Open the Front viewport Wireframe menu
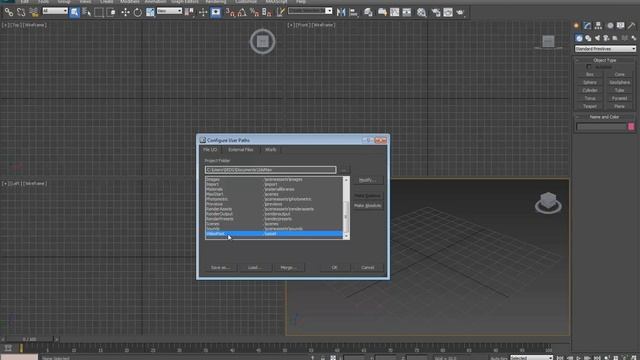Image resolution: width=640 pixels, height=360 pixels. (323, 25)
